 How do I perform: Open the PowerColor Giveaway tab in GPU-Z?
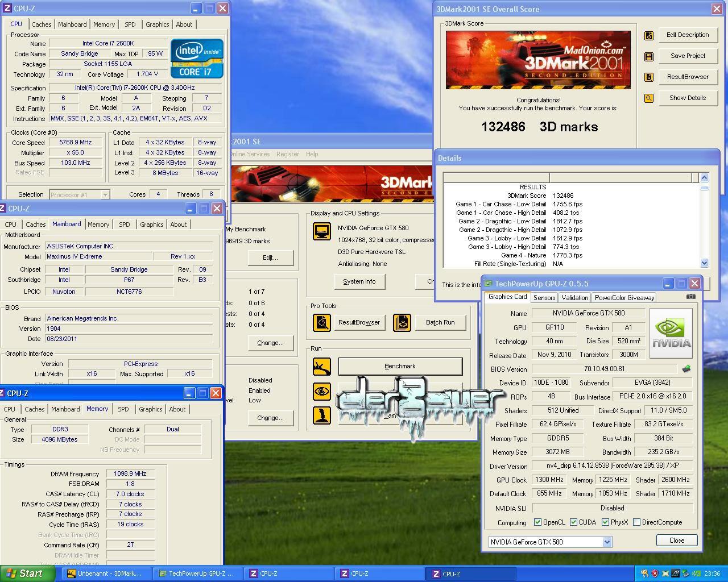[624, 298]
